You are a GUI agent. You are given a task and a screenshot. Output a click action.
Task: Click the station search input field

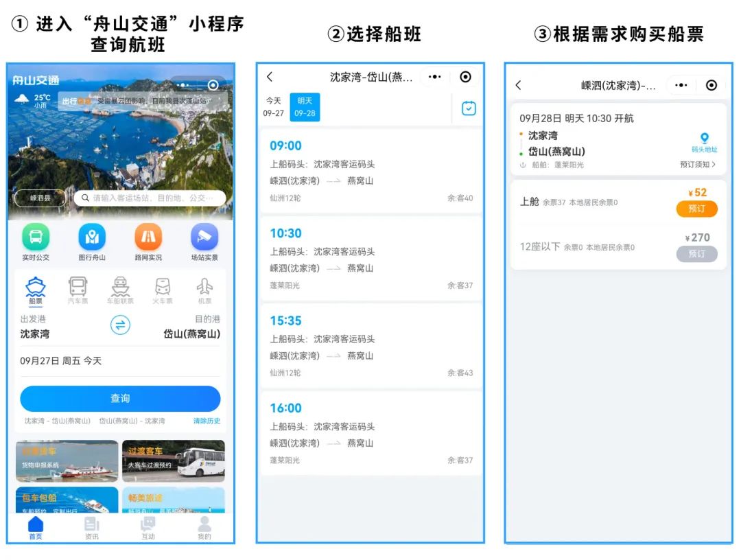coord(150,198)
